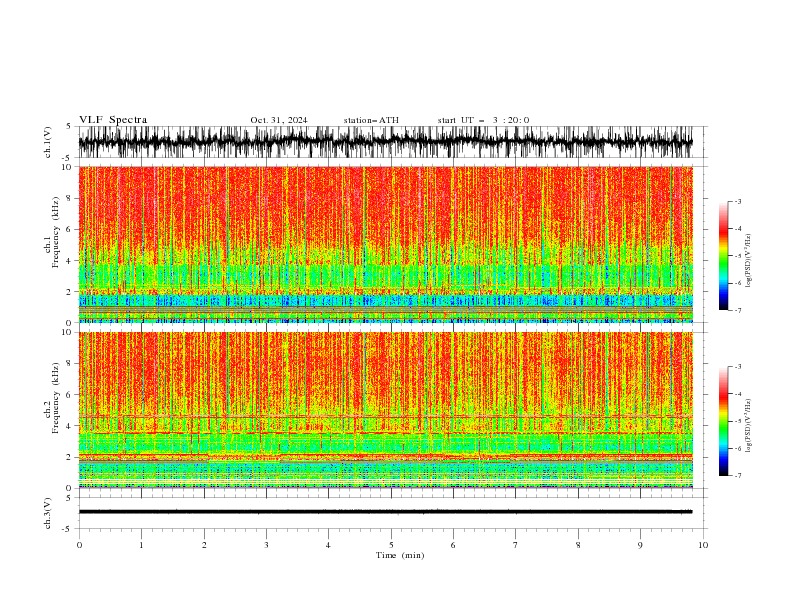Click the "-5" label on ch.2 colorbar
The height and width of the screenshot is (612, 792).
738,421
